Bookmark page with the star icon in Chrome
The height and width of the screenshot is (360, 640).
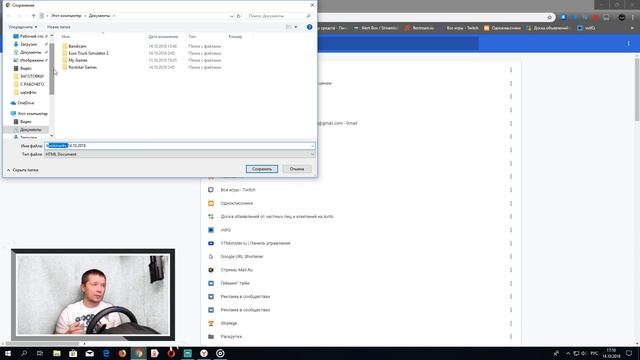[x=550, y=17]
